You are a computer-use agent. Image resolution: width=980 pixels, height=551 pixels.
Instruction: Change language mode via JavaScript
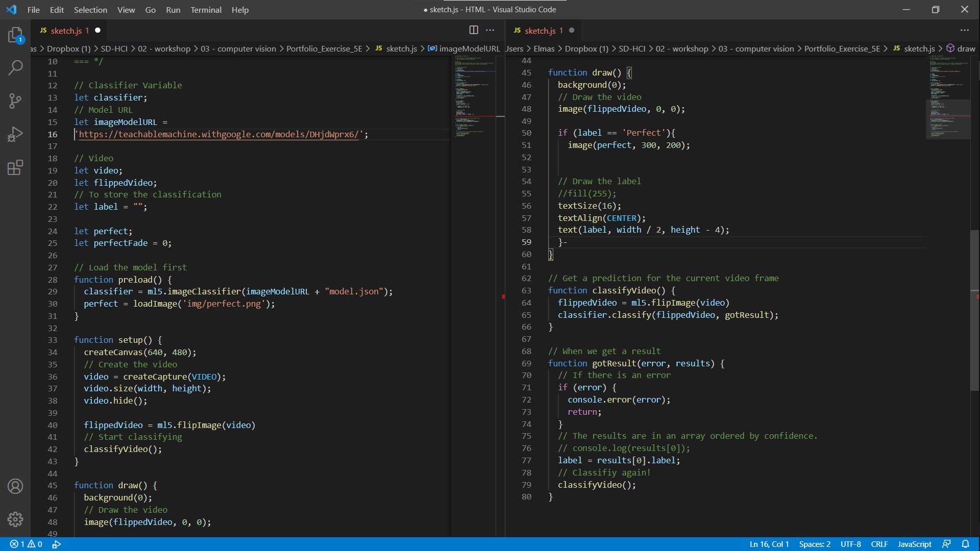tap(914, 544)
